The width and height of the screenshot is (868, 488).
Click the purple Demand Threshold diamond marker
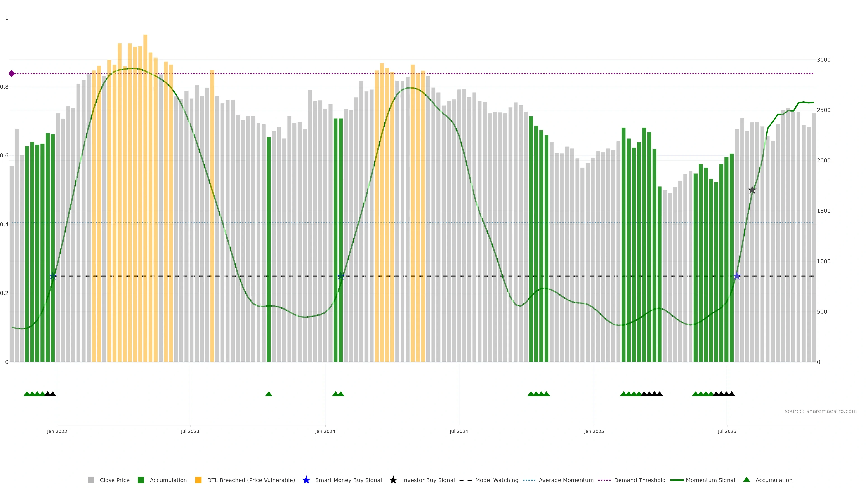pos(12,73)
